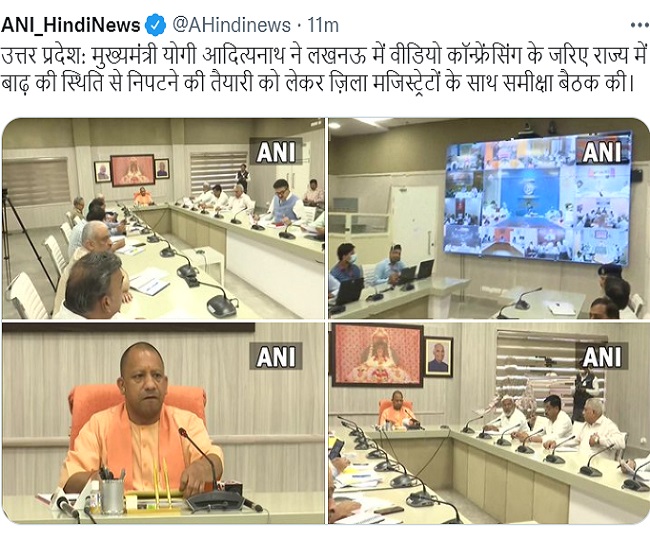Click the ANI watermark on top-left photo
650x540 pixels.
point(276,152)
